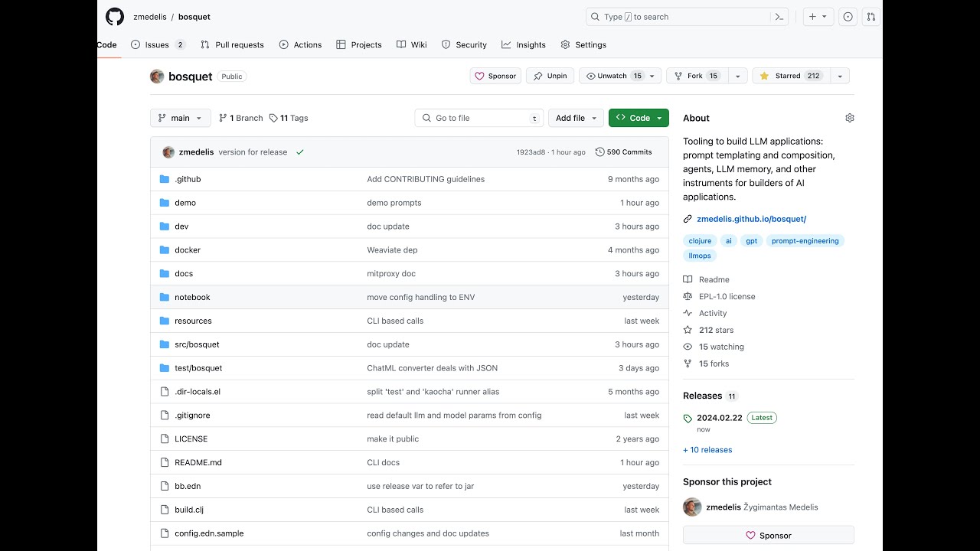The image size is (980, 551).
Task: Open the Security tab
Action: pyautogui.click(x=464, y=45)
